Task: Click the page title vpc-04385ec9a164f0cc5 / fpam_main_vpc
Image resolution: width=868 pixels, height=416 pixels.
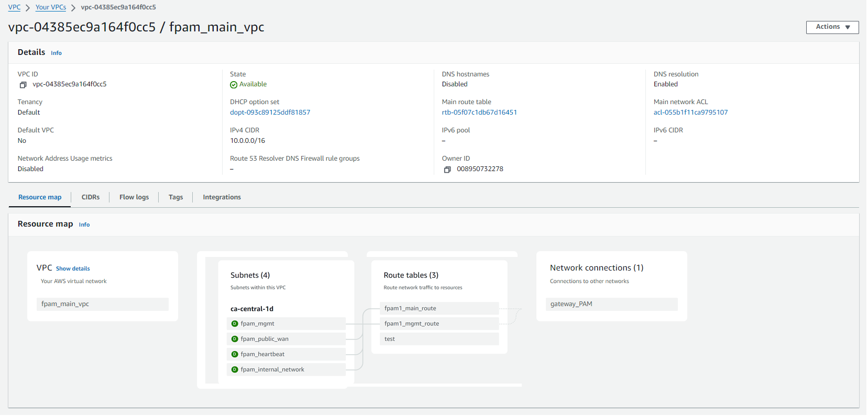Action: point(136,27)
